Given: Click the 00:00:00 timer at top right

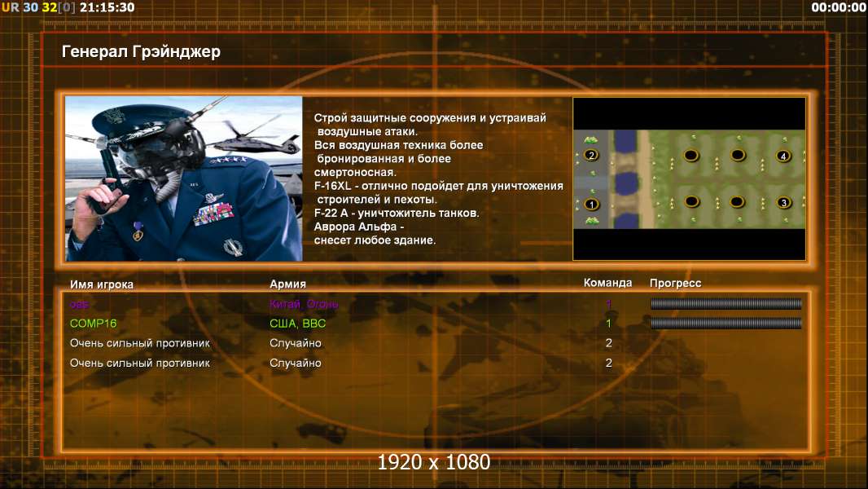Looking at the screenshot, I should tap(839, 7).
